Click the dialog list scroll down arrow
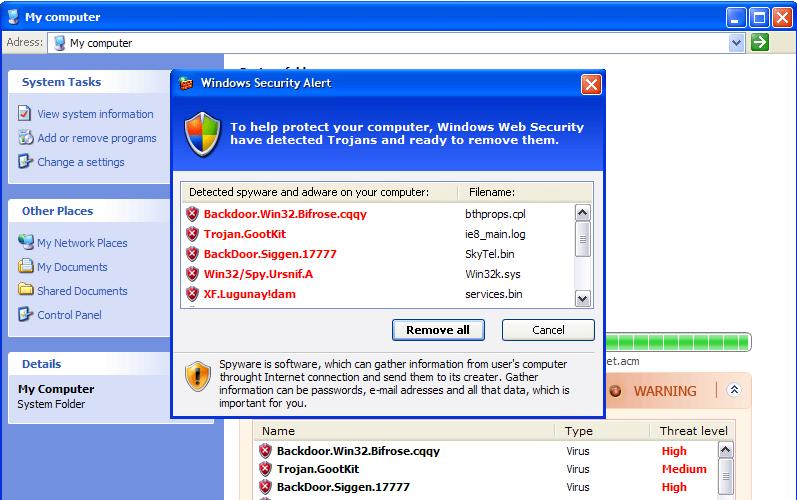Screen dimensions: 797x500 coord(583,299)
